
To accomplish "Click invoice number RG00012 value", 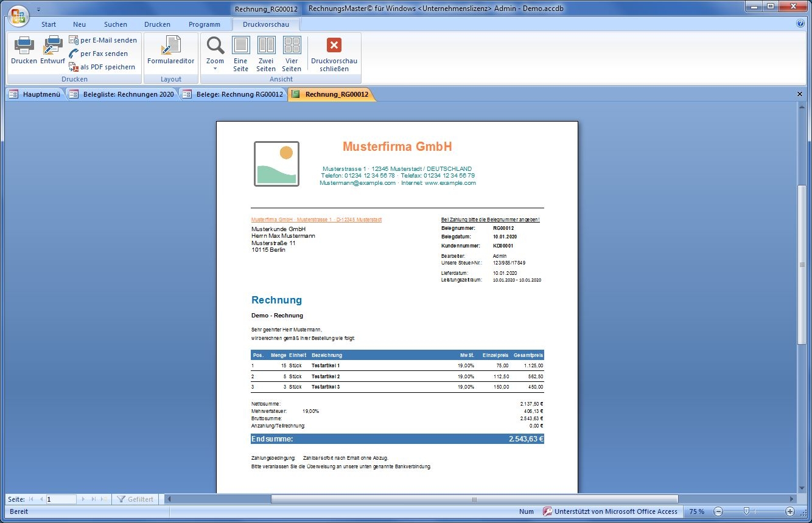I will [x=503, y=228].
